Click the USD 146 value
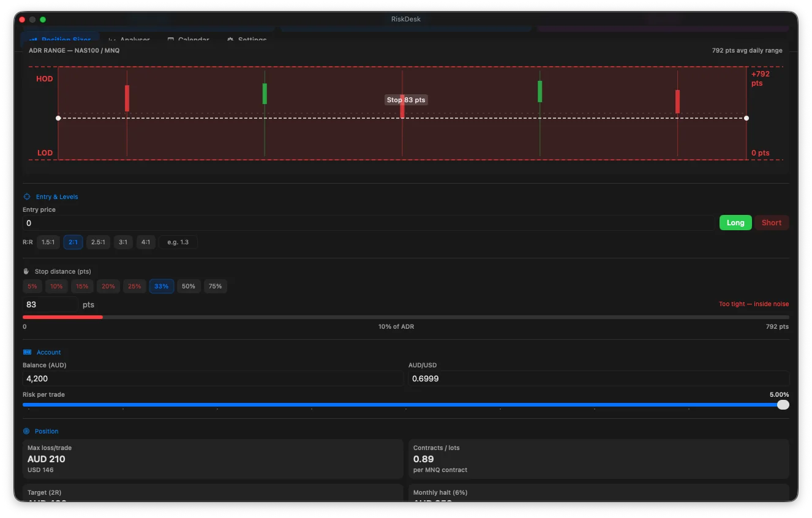Viewport: 812px width, 518px height. click(40, 470)
